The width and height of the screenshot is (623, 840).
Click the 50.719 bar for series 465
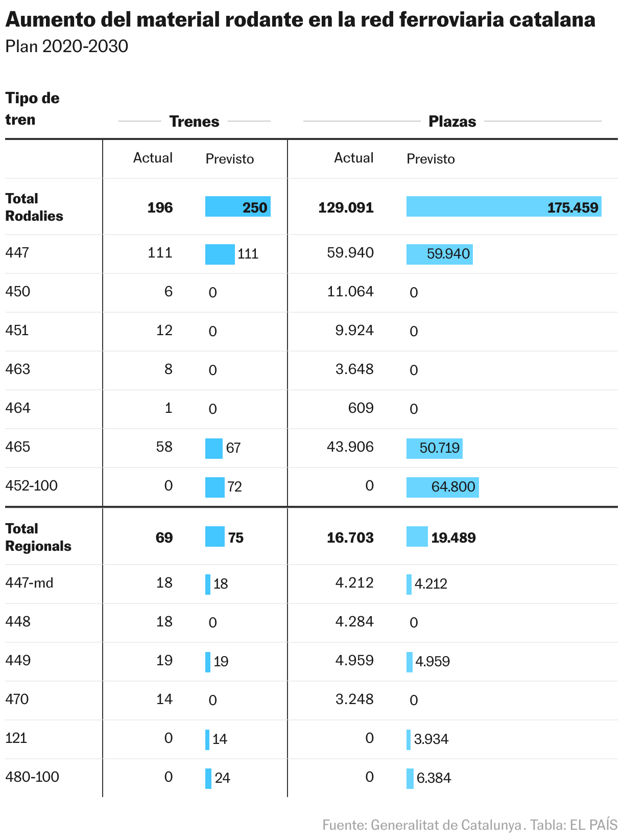coord(435,448)
